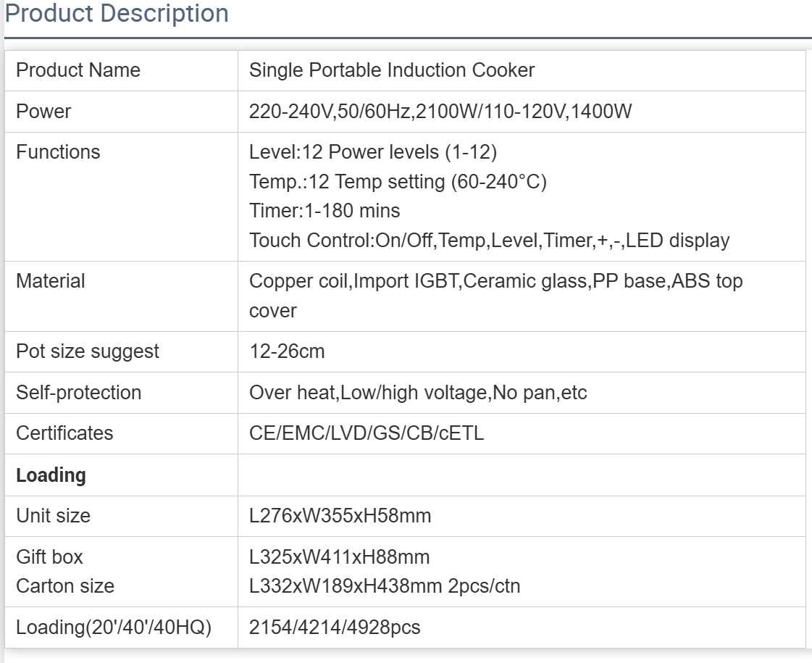This screenshot has width=812, height=663.
Task: Click the 220-240V power specification value
Action: click(440, 112)
